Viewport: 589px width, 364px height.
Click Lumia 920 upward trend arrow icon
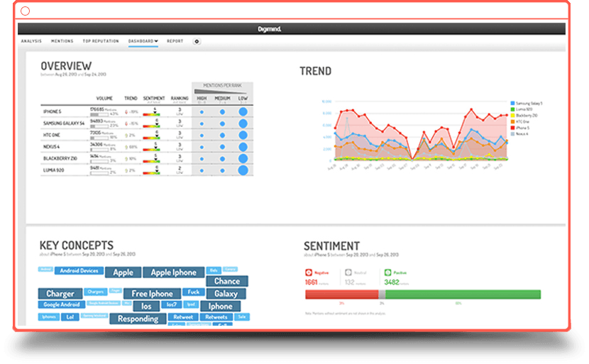[126, 170]
